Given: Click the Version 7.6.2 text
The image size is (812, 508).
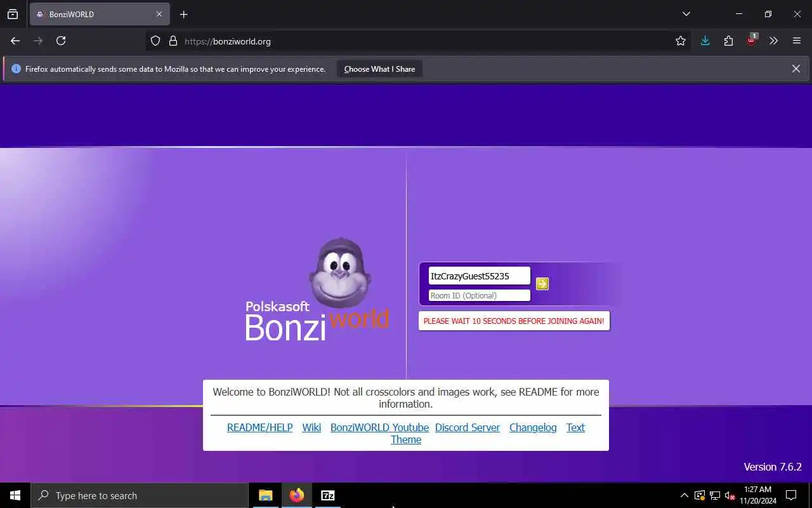Looking at the screenshot, I should (x=773, y=467).
